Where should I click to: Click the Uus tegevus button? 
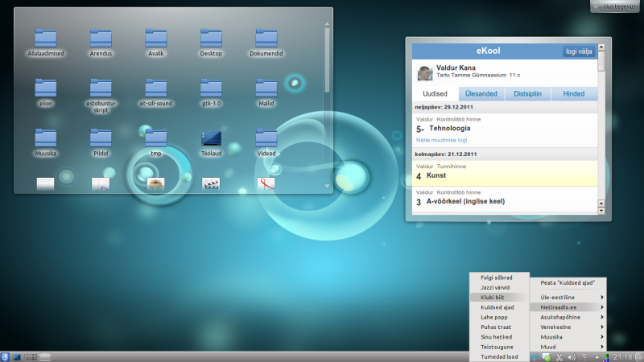coord(615,6)
